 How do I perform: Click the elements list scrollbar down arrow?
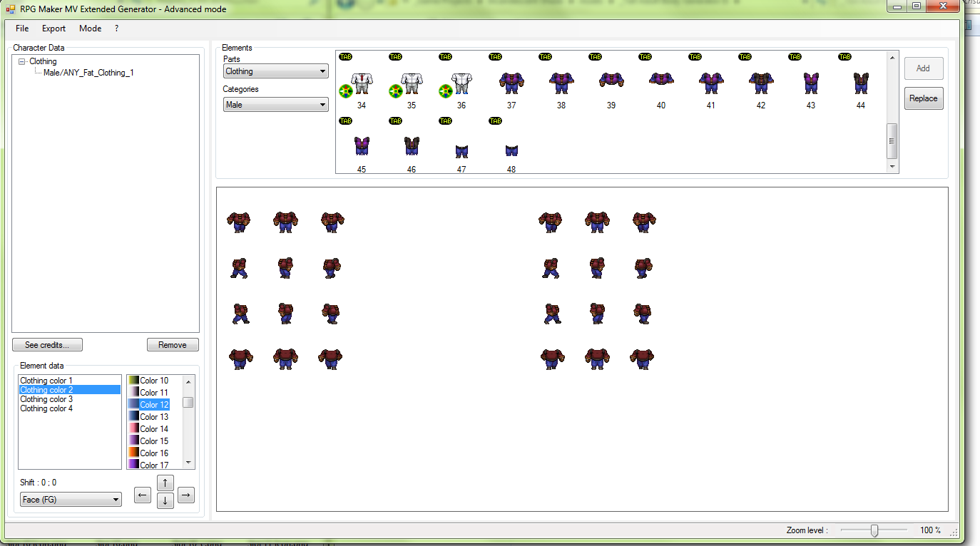click(x=892, y=167)
